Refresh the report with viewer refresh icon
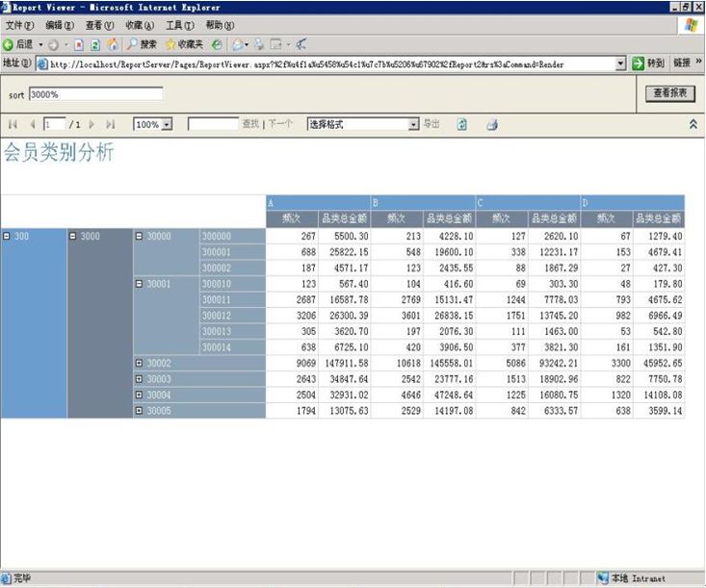This screenshot has width=706, height=588. tap(462, 124)
